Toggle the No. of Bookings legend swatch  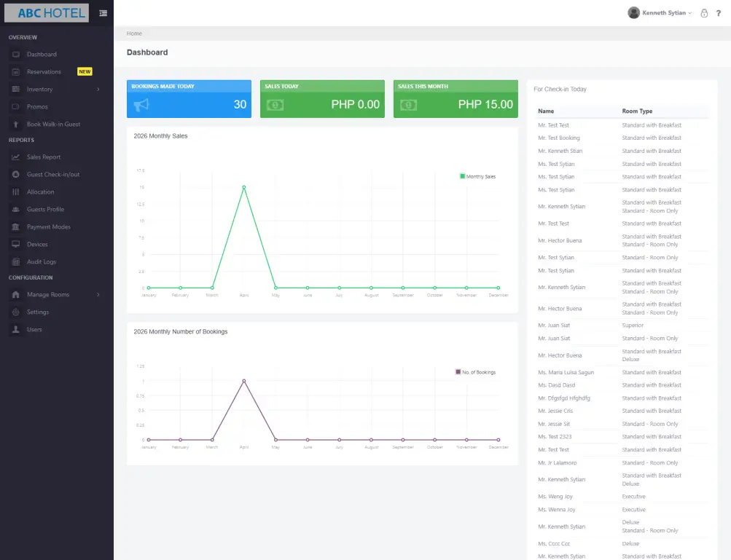pos(458,372)
